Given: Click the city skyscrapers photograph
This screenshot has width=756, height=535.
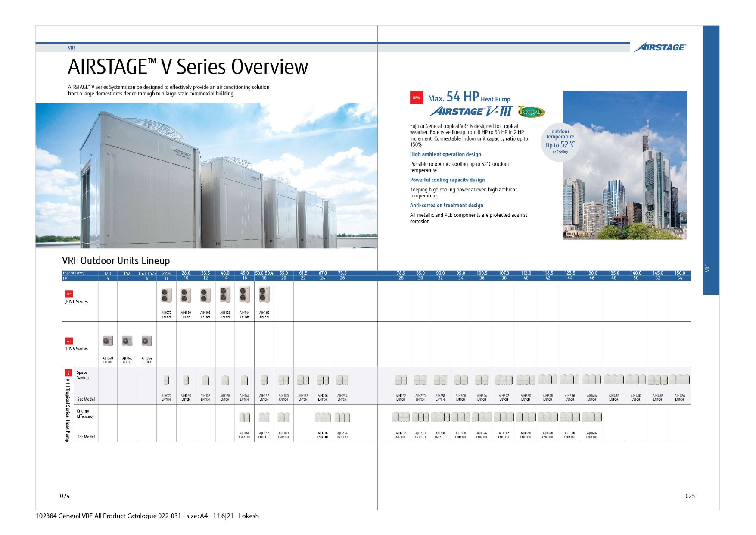Looking at the screenshot, I should pyautogui.click(x=625, y=165).
